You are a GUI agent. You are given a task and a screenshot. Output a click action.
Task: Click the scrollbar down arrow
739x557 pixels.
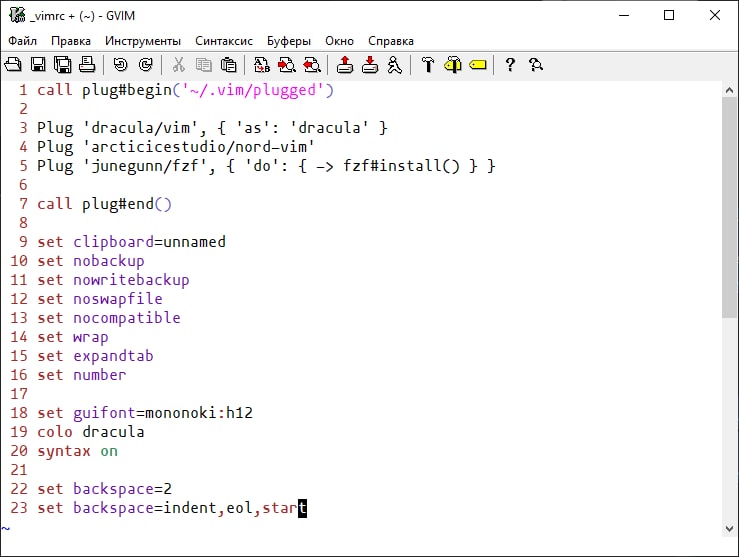click(729, 529)
